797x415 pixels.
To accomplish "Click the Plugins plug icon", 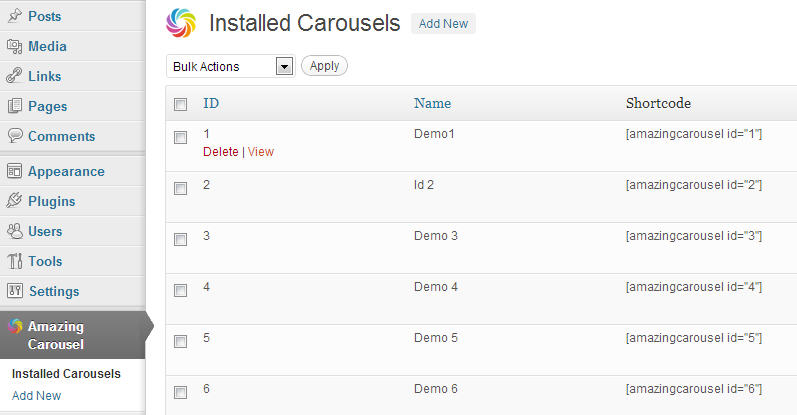I will tap(14, 201).
